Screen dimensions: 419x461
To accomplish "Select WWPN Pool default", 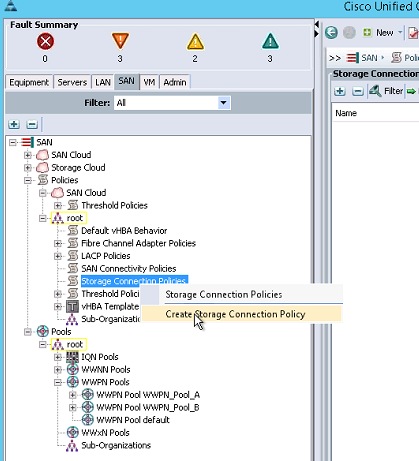I will [133, 420].
